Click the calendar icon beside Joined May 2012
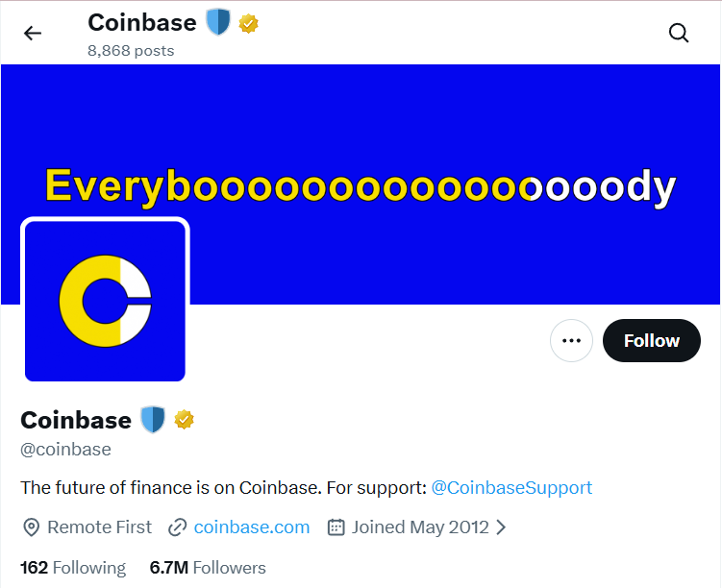Viewport: 722px width, 588px height. tap(336, 527)
